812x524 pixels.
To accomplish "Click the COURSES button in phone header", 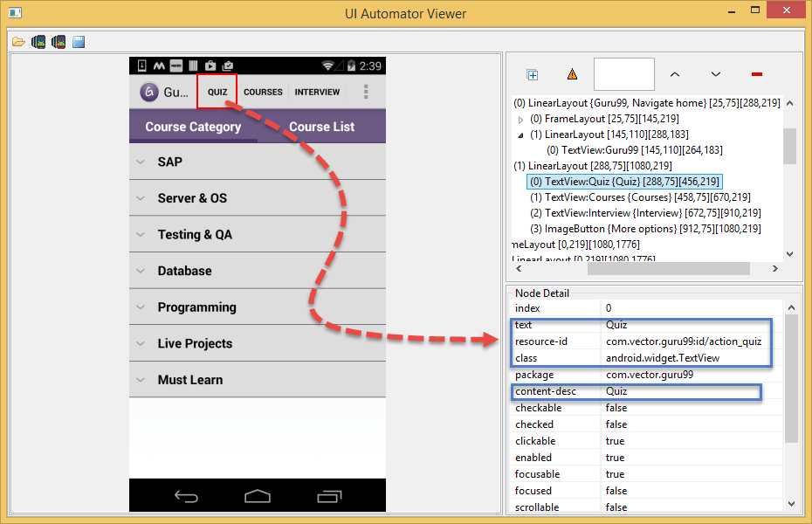I will (x=263, y=92).
